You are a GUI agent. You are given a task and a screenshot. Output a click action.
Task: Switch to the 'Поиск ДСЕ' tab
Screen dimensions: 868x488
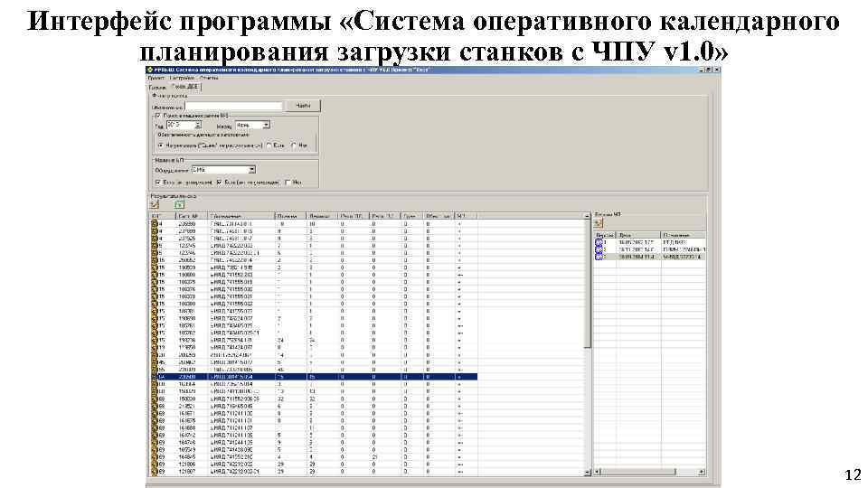pos(184,87)
